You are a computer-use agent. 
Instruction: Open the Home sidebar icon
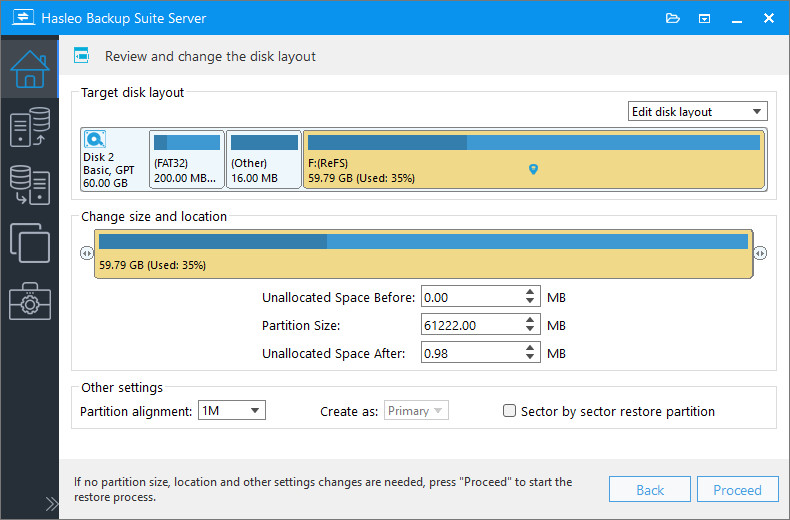click(30, 69)
